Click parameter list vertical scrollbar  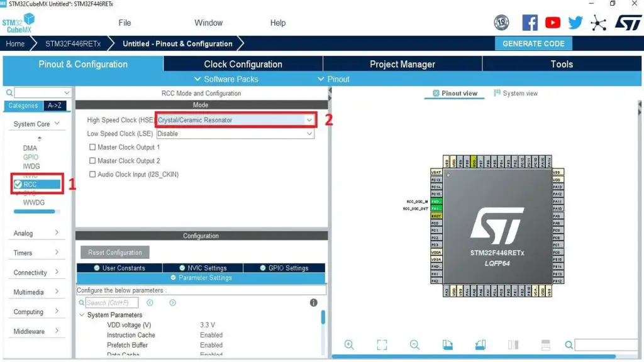323,317
